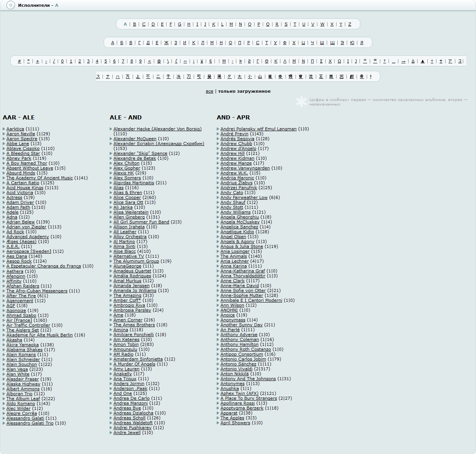The height and width of the screenshot is (454, 476).
Task: Open the Andre Jewell artist link
Action: pyautogui.click(x=127, y=433)
